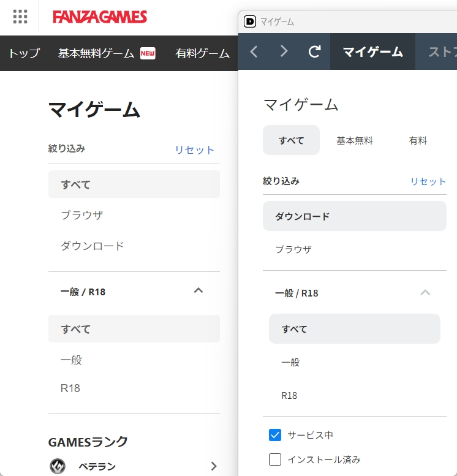Click the forward arrow in player window
The image size is (457, 476).
point(284,51)
